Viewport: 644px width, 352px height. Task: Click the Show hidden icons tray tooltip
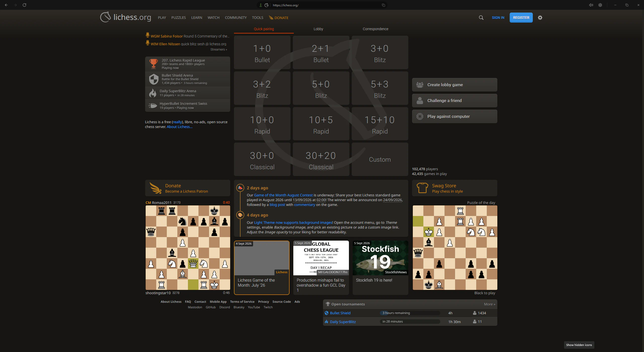[x=579, y=345]
